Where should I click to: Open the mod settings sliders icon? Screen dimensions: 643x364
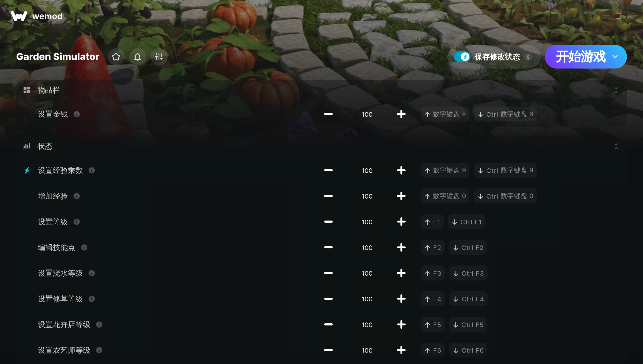159,57
